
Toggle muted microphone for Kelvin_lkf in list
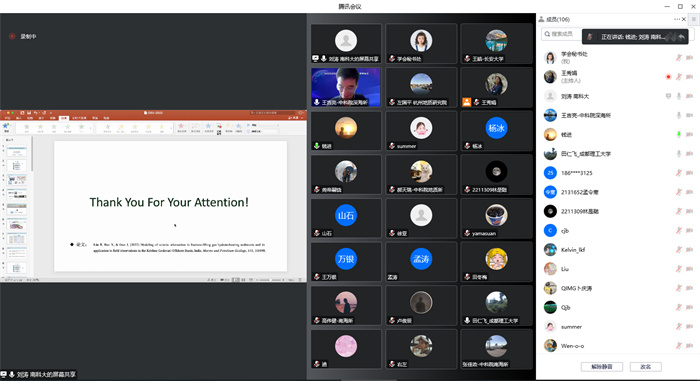679,250
